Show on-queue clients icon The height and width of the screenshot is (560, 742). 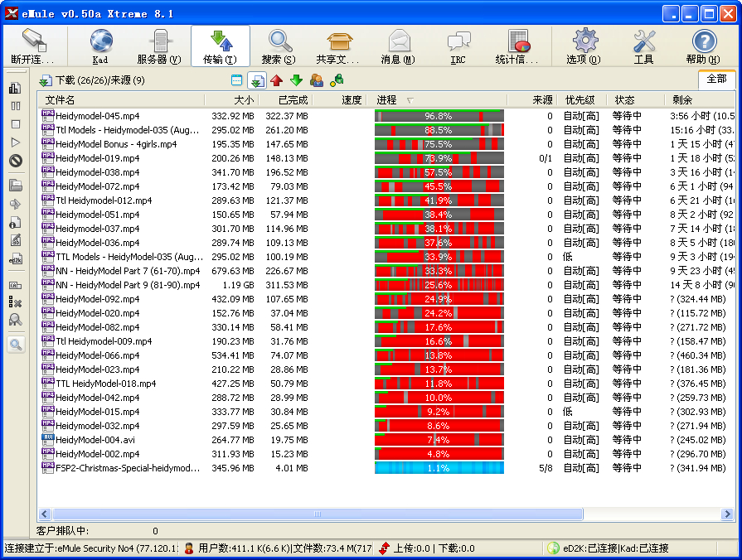click(x=317, y=80)
